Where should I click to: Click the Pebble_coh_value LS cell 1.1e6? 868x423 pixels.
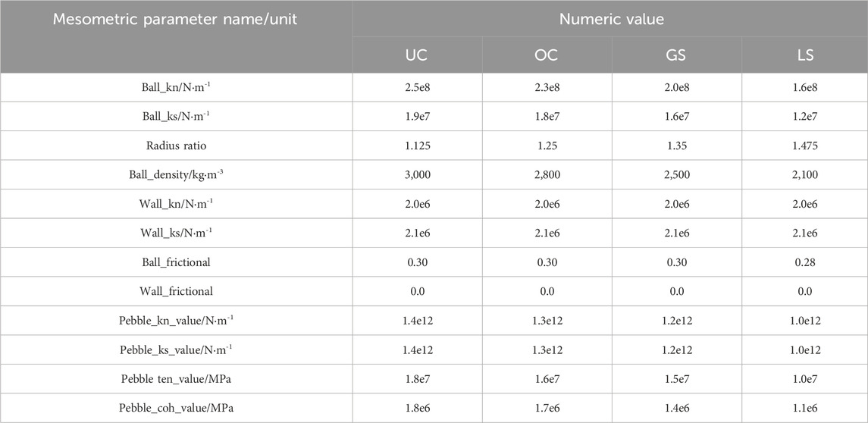click(x=805, y=408)
